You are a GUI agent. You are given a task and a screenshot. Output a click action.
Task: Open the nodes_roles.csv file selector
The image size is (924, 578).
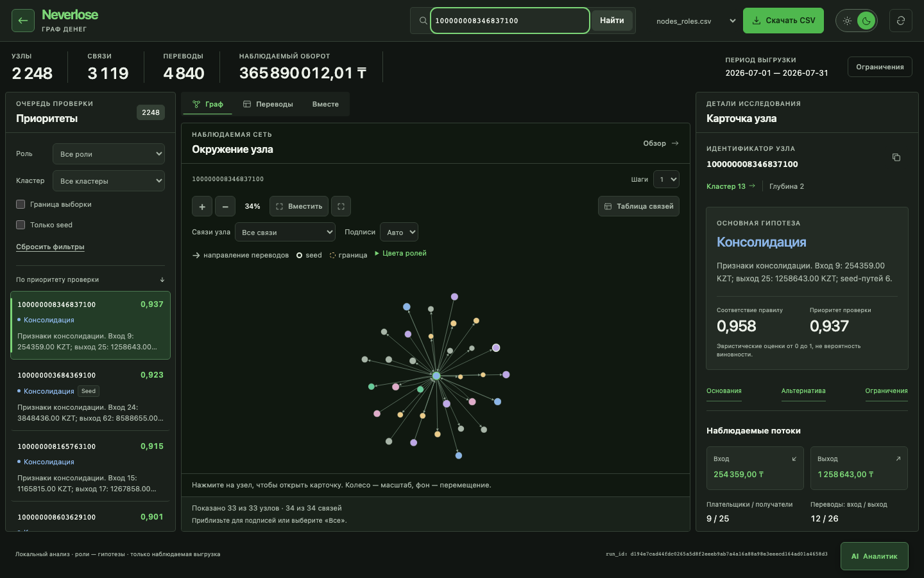click(696, 21)
